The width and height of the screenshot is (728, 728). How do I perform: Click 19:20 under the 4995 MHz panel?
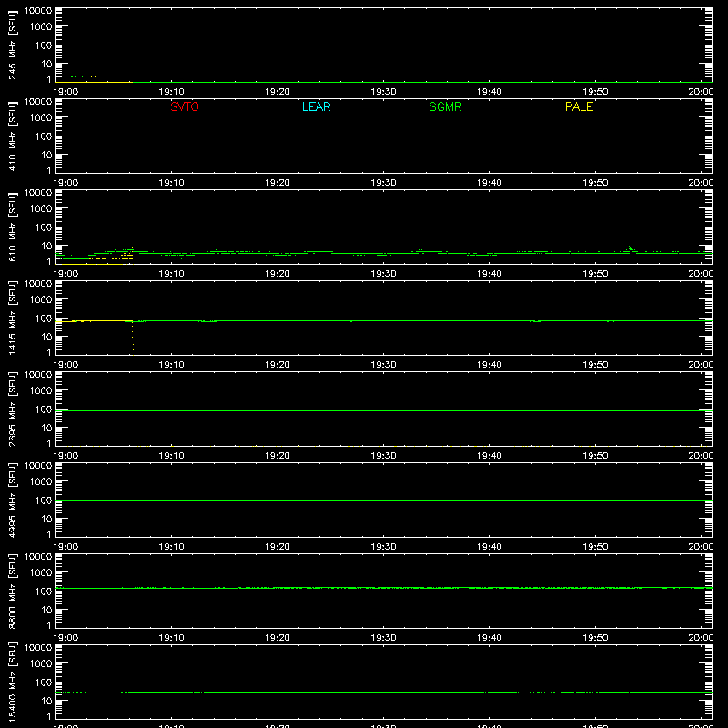click(278, 547)
